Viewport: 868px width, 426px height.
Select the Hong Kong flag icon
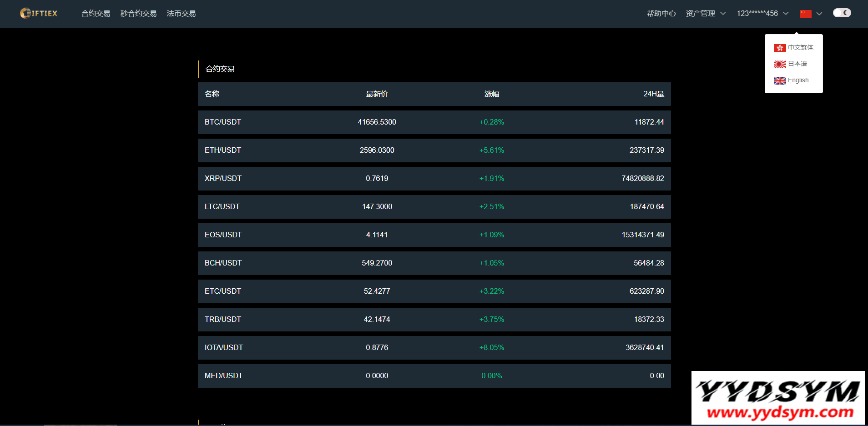(780, 48)
